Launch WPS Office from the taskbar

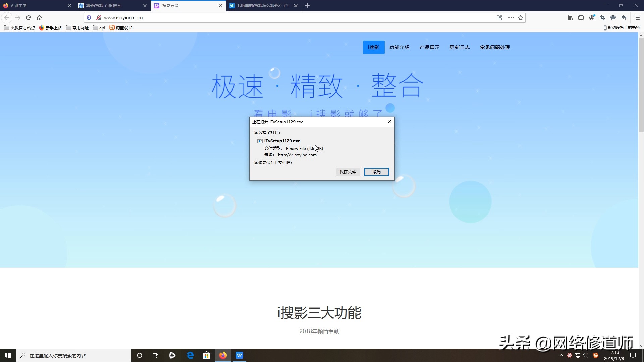(239, 355)
